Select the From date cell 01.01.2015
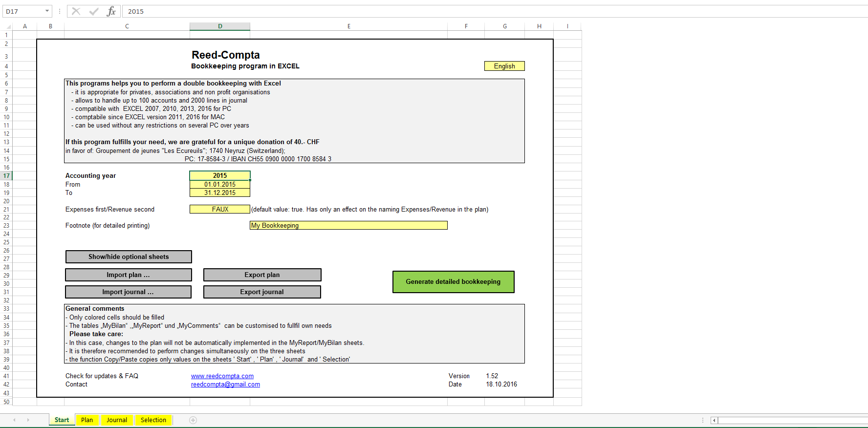Viewport: 868px width, 428px height. coord(220,184)
